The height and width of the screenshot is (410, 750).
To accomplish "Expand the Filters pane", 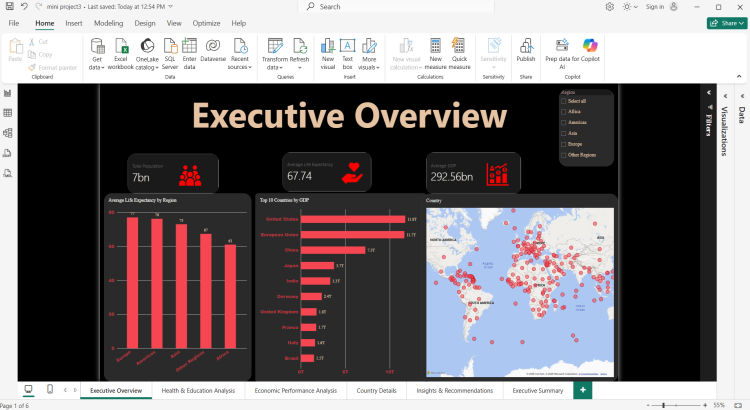I will (709, 93).
